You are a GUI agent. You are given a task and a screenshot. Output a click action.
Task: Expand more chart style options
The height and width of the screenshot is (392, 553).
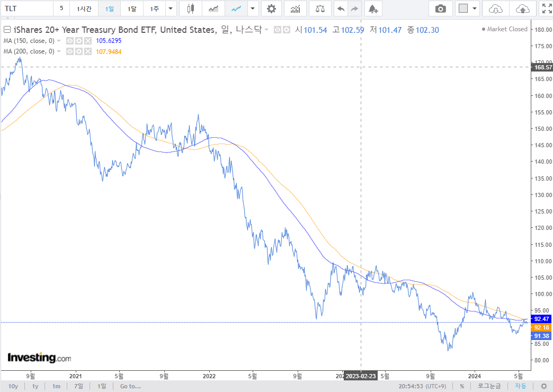click(x=253, y=9)
